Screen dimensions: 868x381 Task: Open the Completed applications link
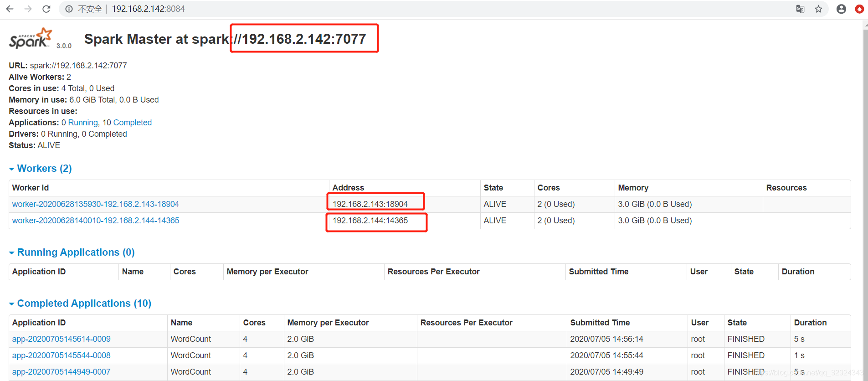[132, 123]
